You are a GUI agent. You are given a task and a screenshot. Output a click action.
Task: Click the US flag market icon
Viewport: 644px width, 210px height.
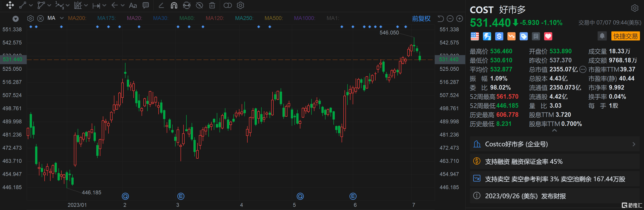click(475, 36)
